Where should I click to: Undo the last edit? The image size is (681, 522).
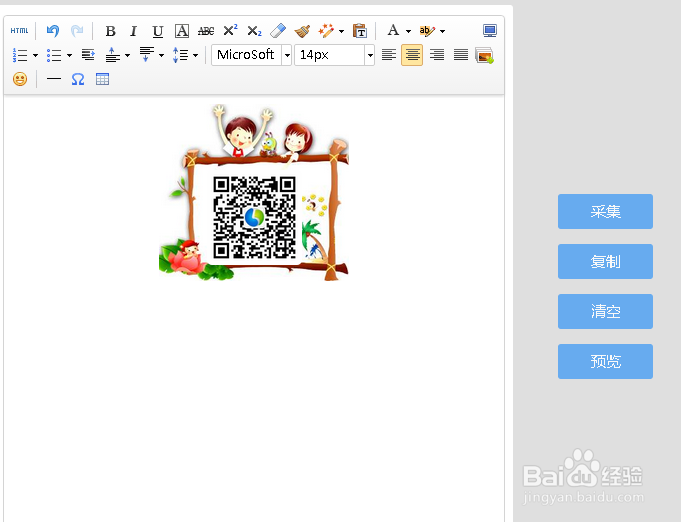click(x=53, y=31)
